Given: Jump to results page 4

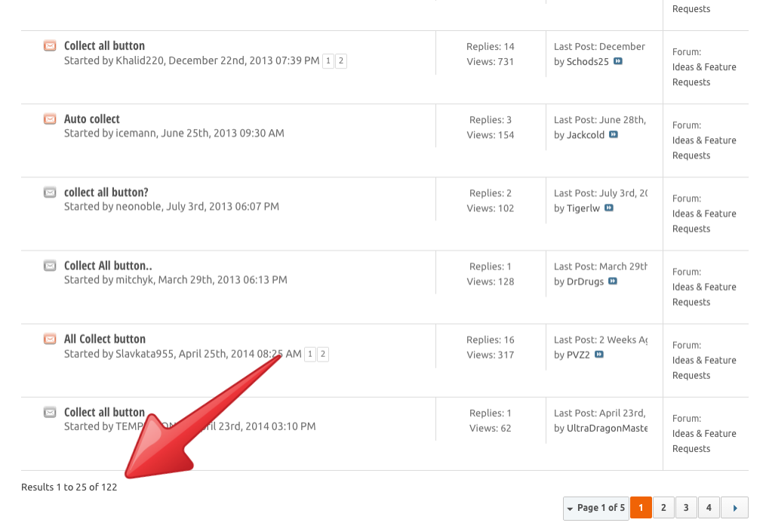Looking at the screenshot, I should [x=709, y=508].
